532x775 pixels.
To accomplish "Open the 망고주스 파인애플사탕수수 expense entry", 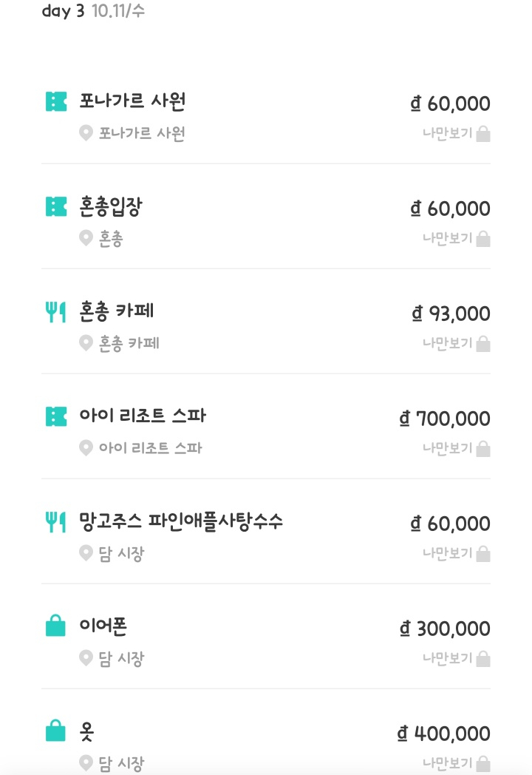I will (181, 521).
